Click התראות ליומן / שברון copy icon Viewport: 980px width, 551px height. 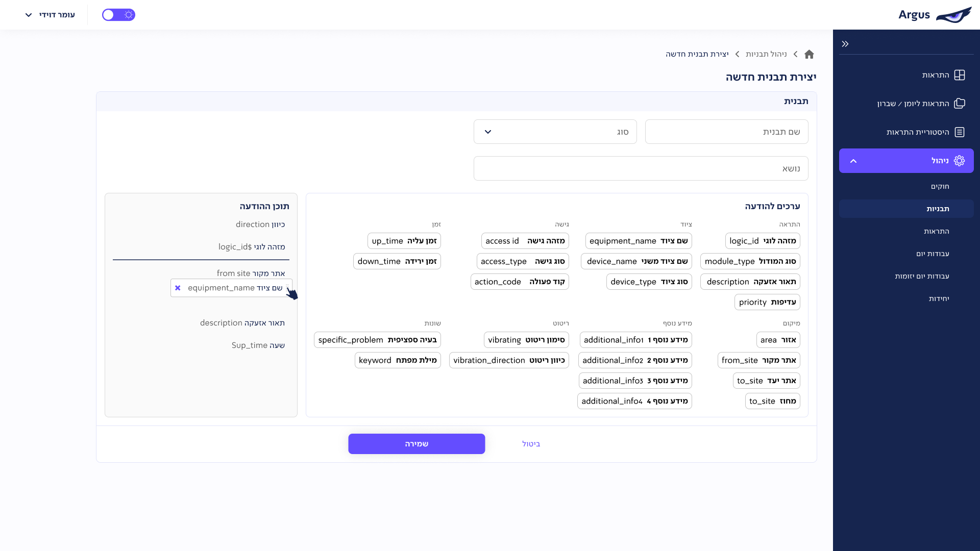pos(960,104)
